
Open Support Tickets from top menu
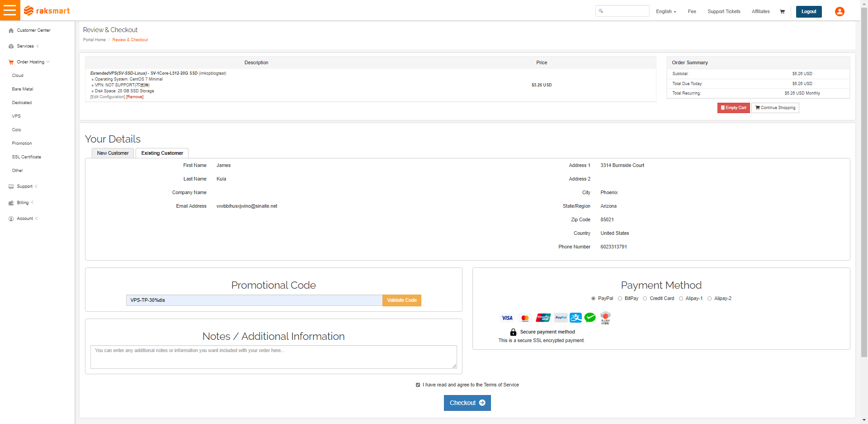click(x=723, y=12)
